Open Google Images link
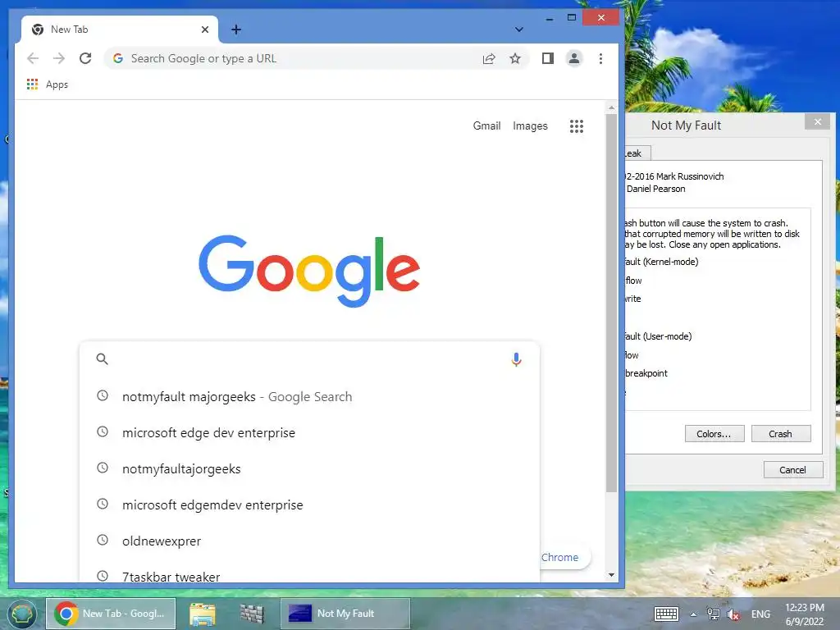 (x=530, y=126)
